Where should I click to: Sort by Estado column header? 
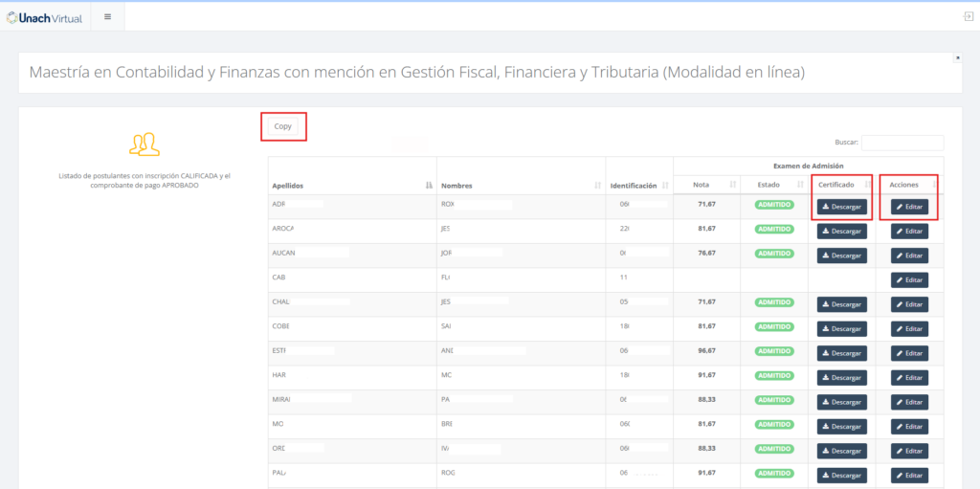[773, 184]
